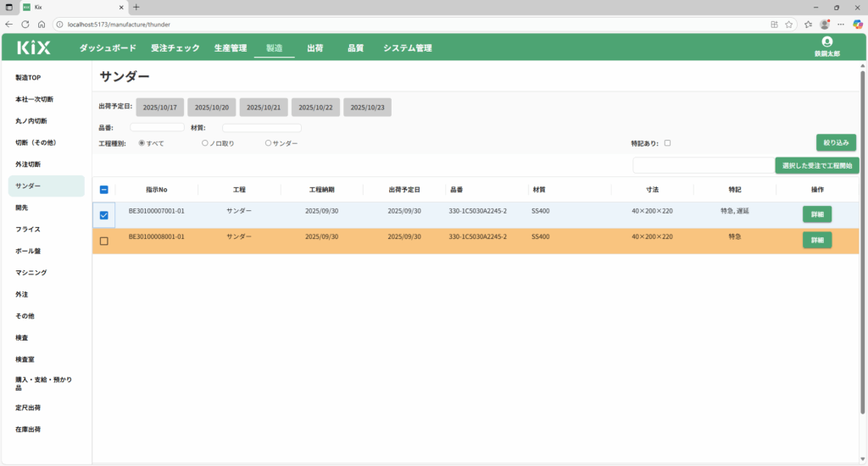This screenshot has width=868, height=466.
Task: Click 選択した受注で工程開始 button
Action: [x=817, y=165]
